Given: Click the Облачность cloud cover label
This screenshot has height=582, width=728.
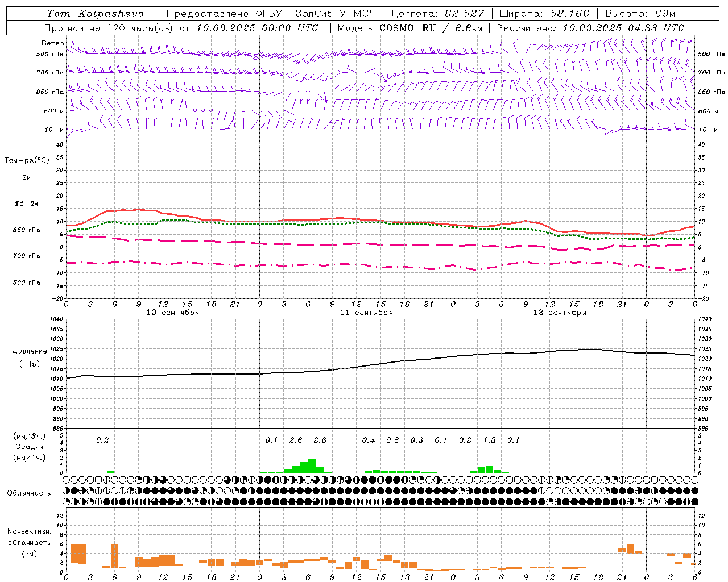Looking at the screenshot, I should [29, 493].
